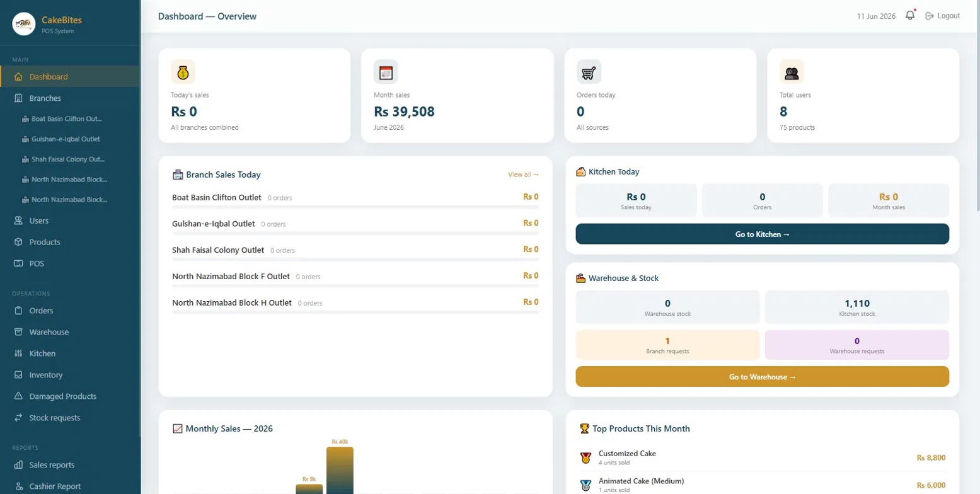The width and height of the screenshot is (980, 494).
Task: Click the Users icon in sidebar
Action: coord(18,221)
